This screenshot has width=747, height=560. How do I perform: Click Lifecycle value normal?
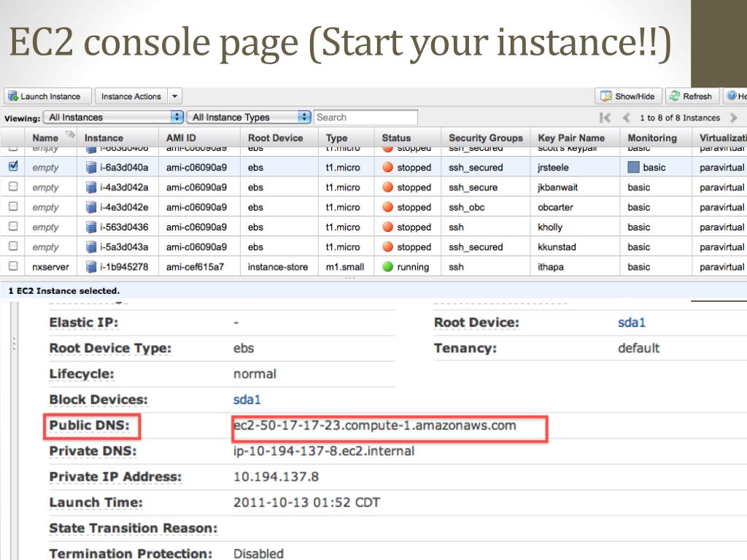(x=255, y=374)
